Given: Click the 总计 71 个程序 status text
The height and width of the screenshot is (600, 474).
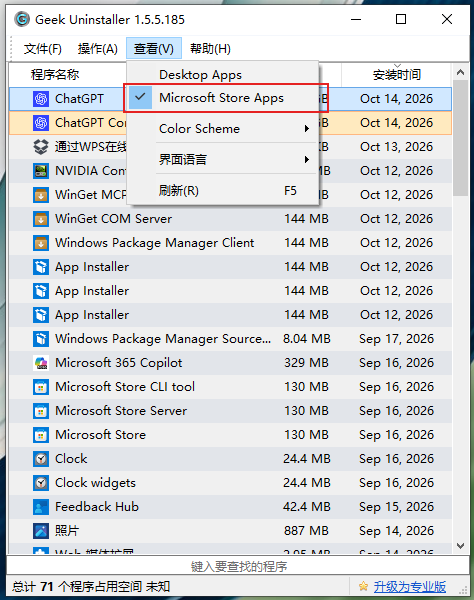Looking at the screenshot, I should (x=90, y=586).
